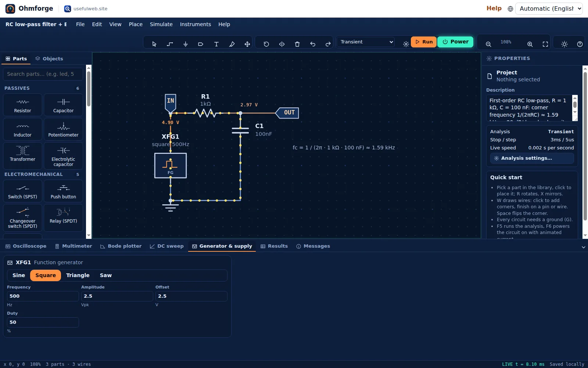
Task: Pick the Capacitor part
Action: point(63,105)
